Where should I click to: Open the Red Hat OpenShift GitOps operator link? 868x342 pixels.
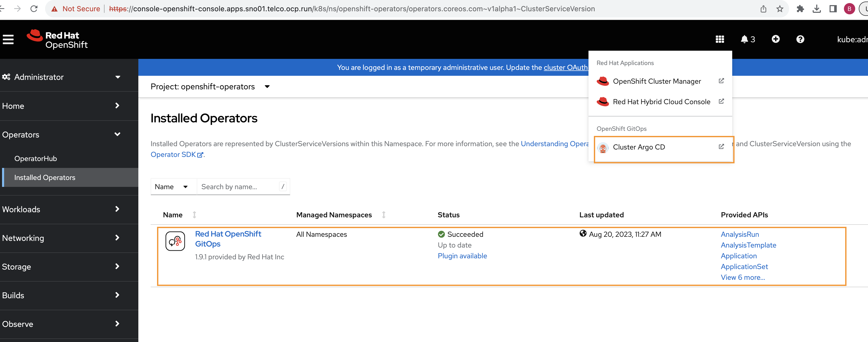coord(228,239)
